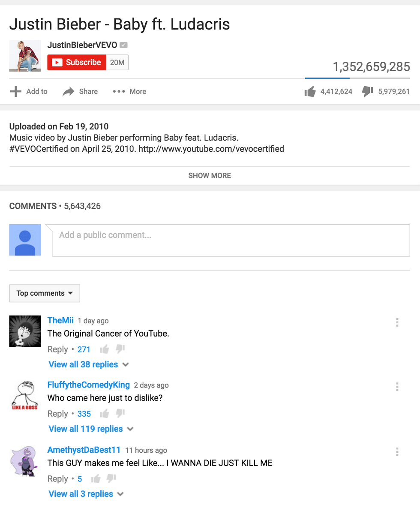Thumbs up TheMii's comment

[x=104, y=349]
